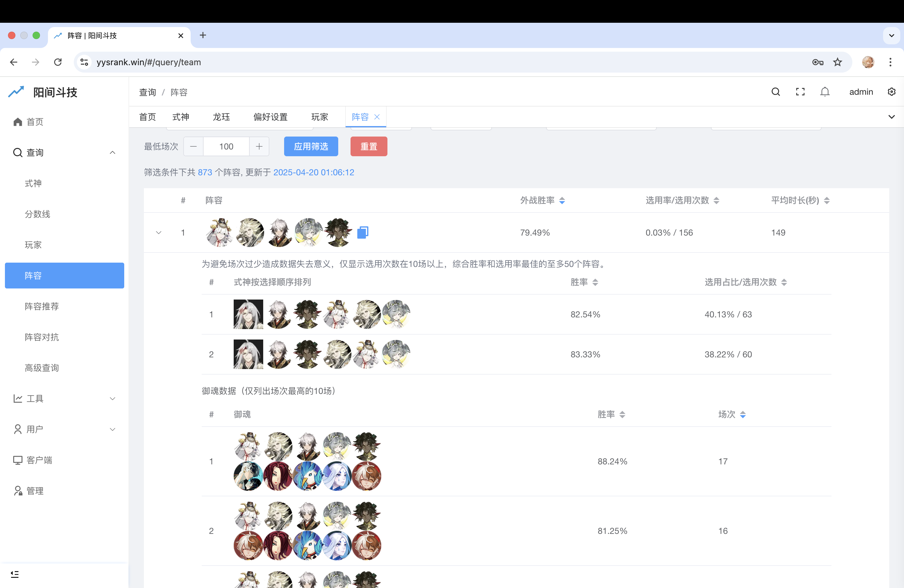Screen dimensions: 904x588
Task: Expand details for the first team row
Action: (159, 232)
